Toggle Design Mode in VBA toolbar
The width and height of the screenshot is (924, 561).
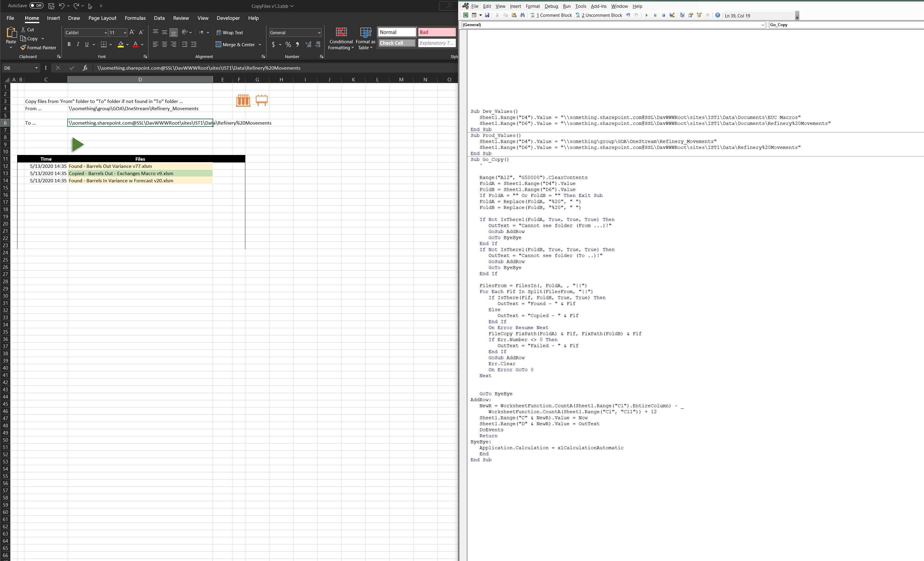pyautogui.click(x=672, y=15)
